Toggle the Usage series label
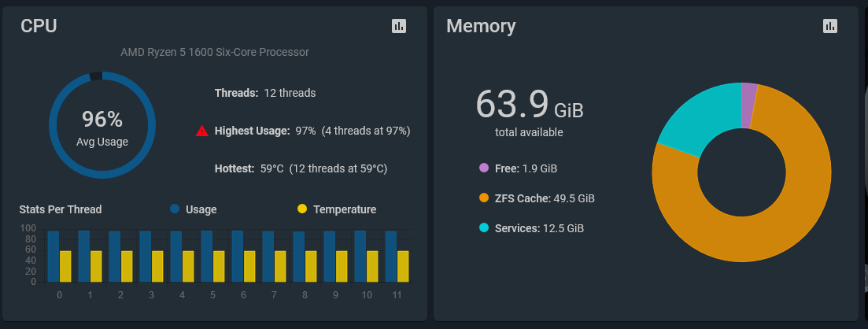The height and width of the screenshot is (329, 868). tap(201, 209)
